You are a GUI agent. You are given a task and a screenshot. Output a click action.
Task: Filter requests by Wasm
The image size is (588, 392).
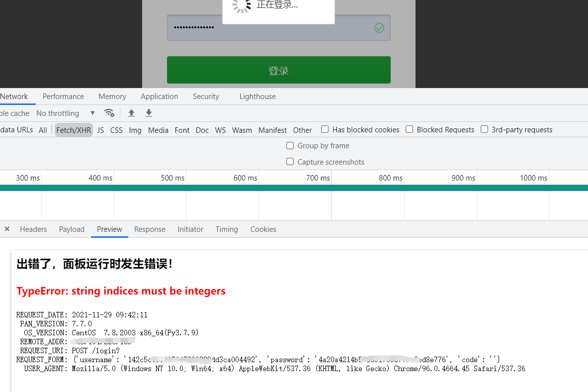pos(242,130)
